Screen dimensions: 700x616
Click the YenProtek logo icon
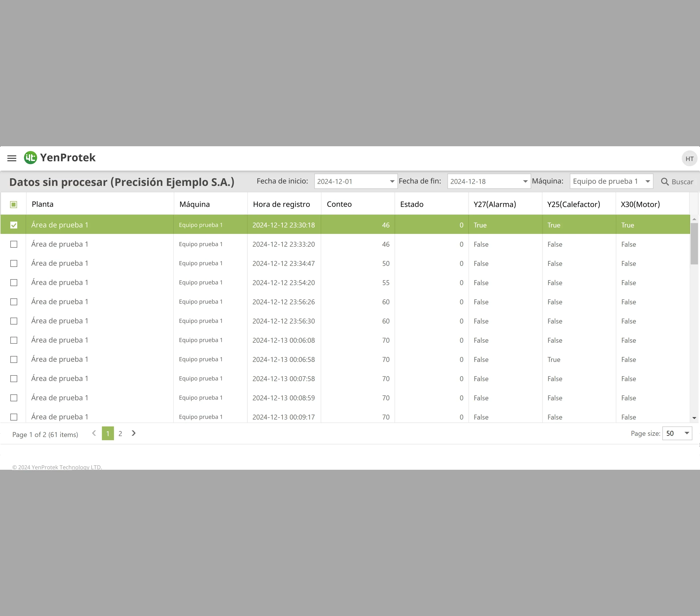(x=31, y=158)
